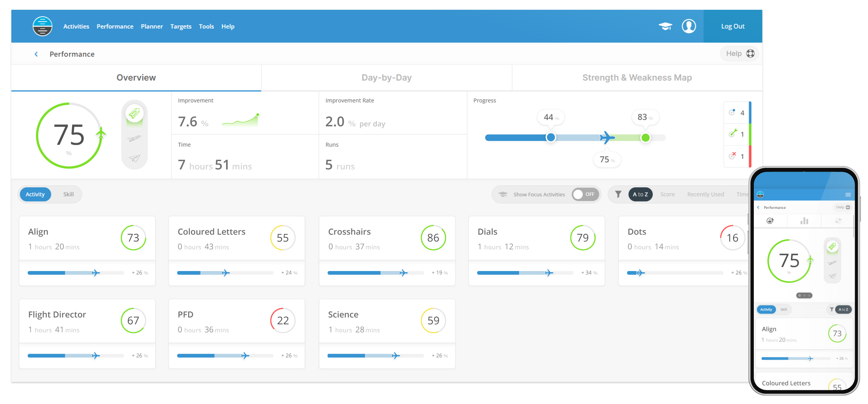Select the paper plane level icon
Screen dimensions: 868x404
pyautogui.click(x=135, y=158)
